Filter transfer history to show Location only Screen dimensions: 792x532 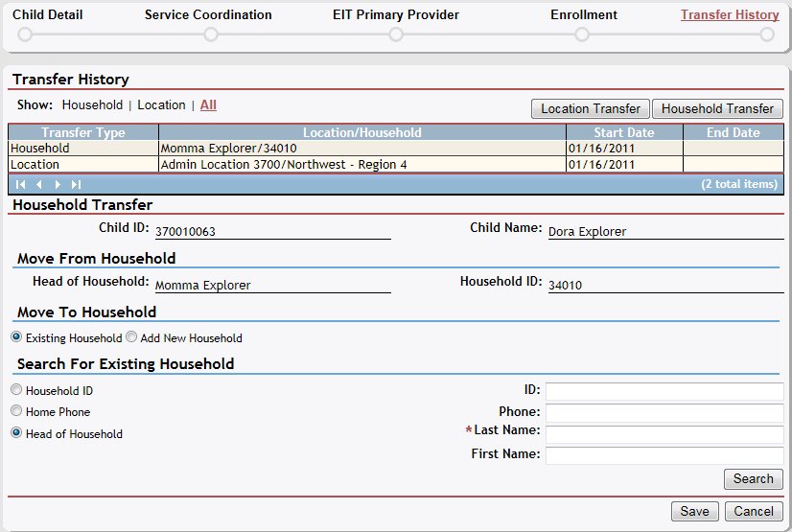[x=161, y=105]
